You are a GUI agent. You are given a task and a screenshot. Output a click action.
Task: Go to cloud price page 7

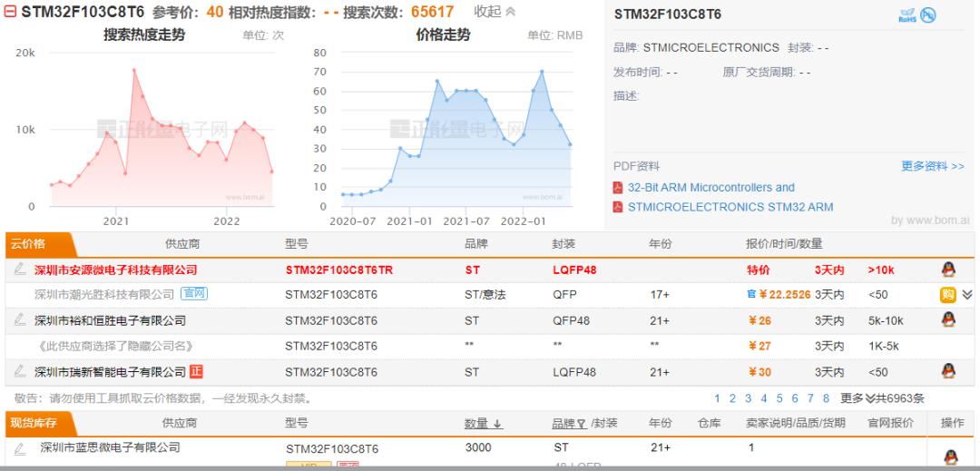810,397
